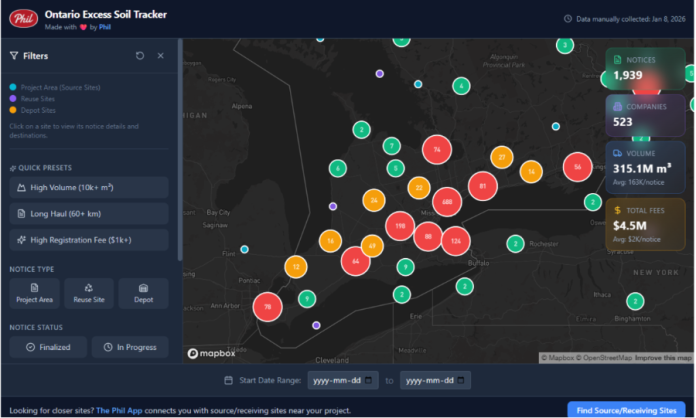Toggle the Finalized notice status
This screenshot has height=418, width=696.
click(48, 347)
